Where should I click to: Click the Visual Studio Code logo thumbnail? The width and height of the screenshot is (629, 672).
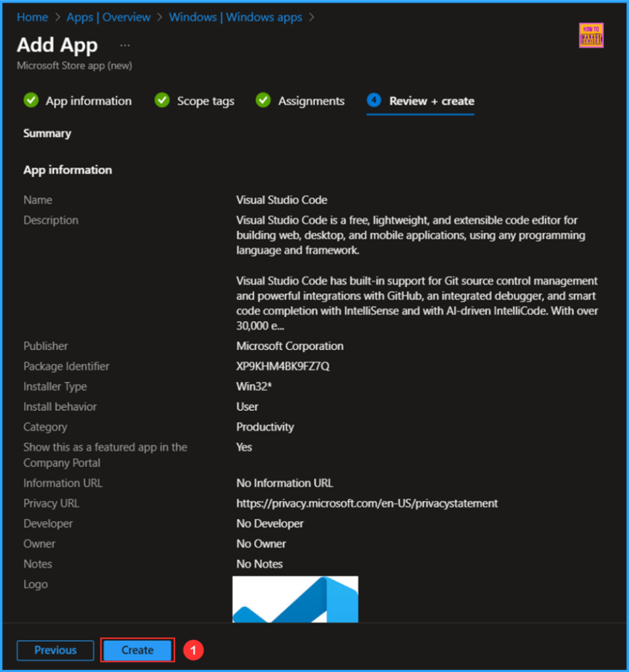tap(295, 599)
